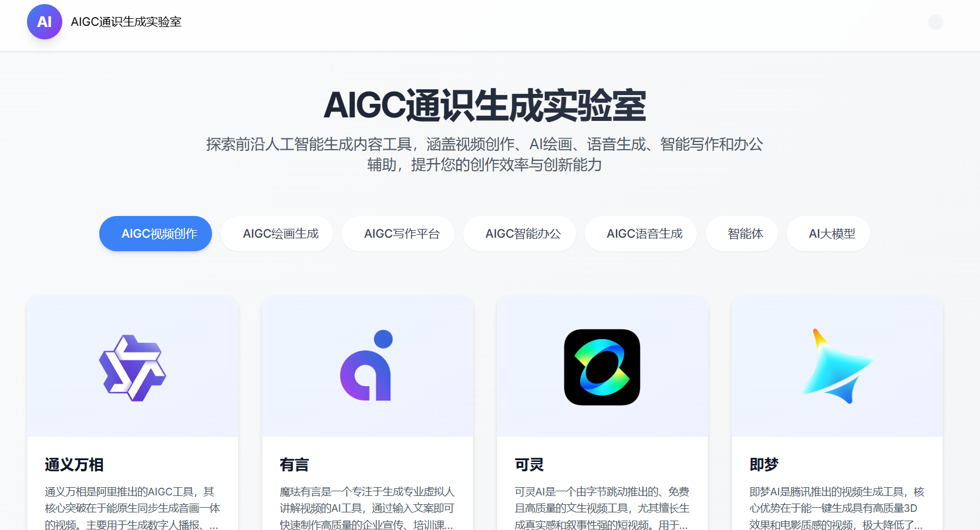Click the header title AIGC通识生成实验室
This screenshot has height=530, width=980.
point(126,22)
